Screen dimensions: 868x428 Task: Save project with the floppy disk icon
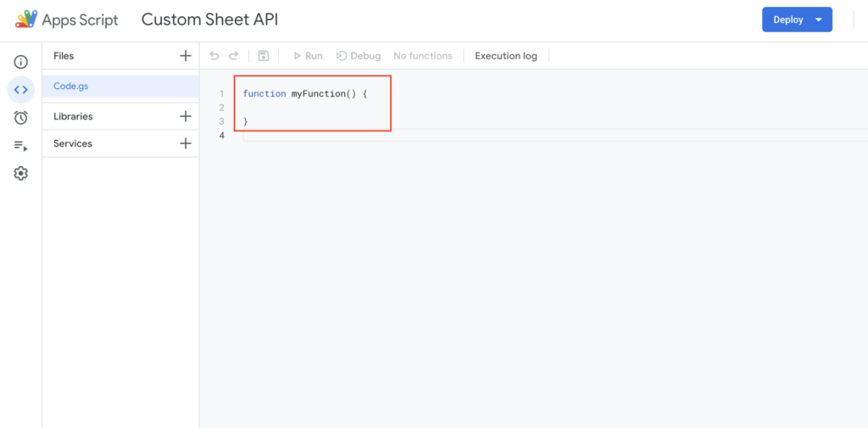[x=264, y=56]
